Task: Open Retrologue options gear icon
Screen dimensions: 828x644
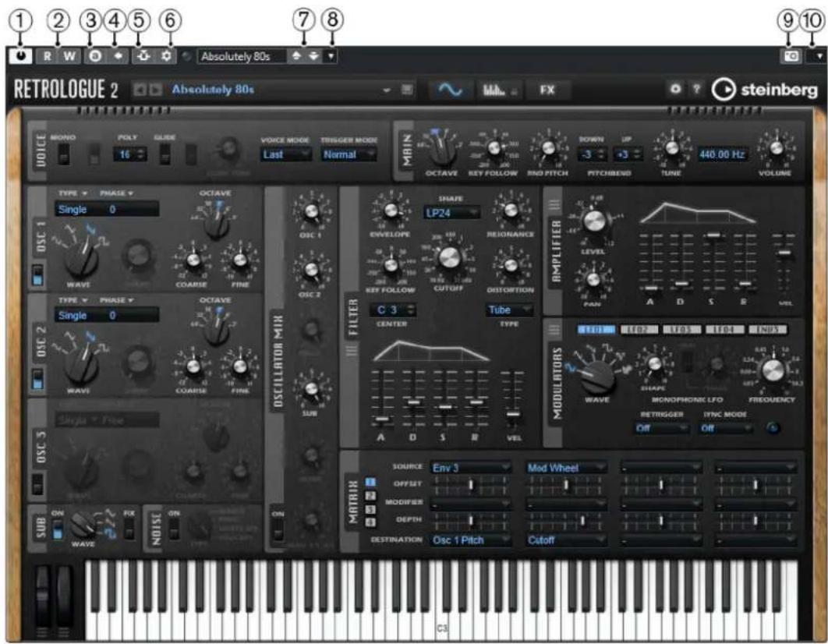Action: pyautogui.click(x=675, y=89)
